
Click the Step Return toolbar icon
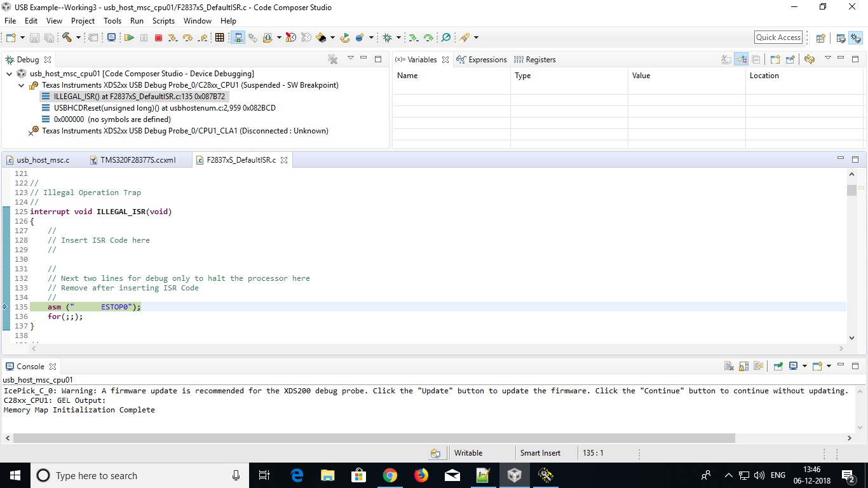click(x=203, y=37)
